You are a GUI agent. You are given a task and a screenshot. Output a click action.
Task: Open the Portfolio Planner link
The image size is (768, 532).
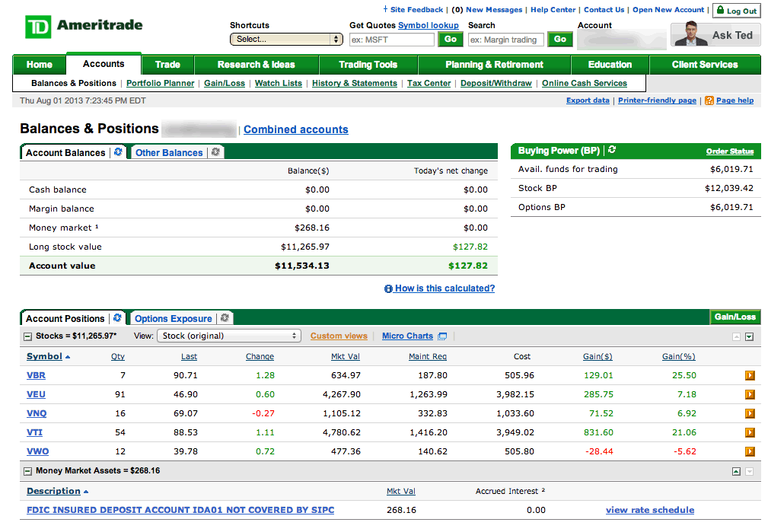pos(160,83)
